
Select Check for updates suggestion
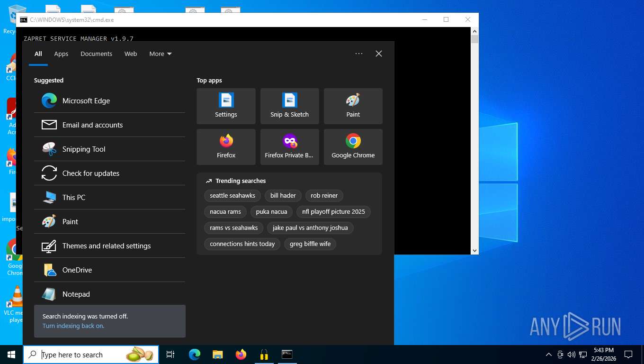tap(109, 173)
